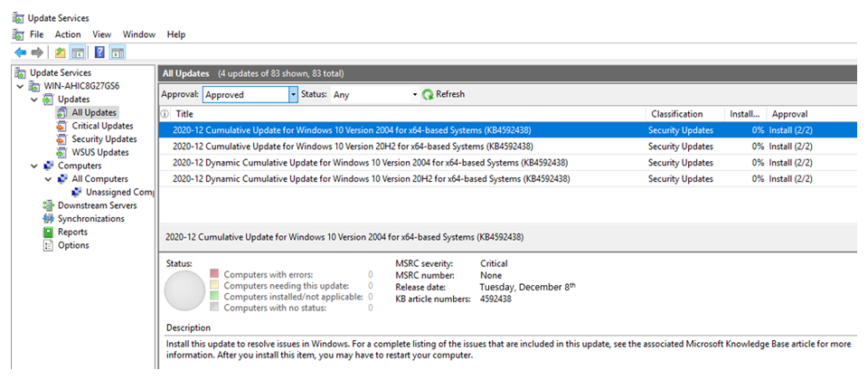
Task: Click the yellow Computers needing update legend
Action: tap(215, 285)
